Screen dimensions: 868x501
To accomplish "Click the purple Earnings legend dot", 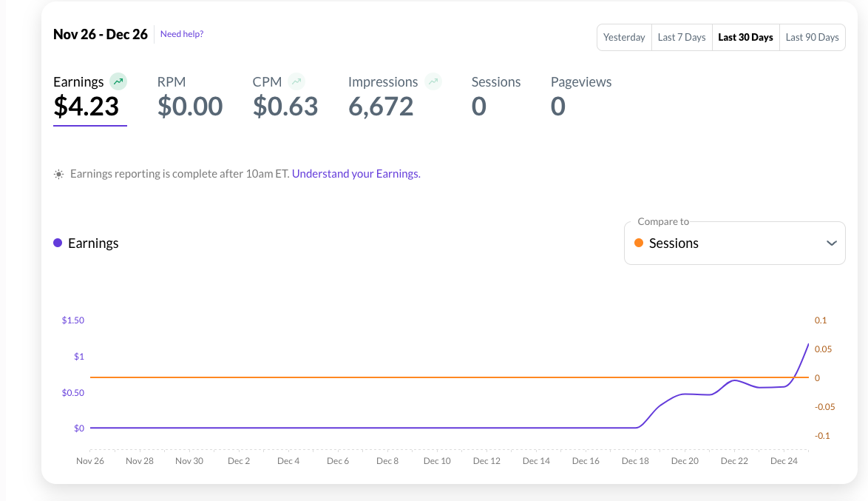I will 58,243.
